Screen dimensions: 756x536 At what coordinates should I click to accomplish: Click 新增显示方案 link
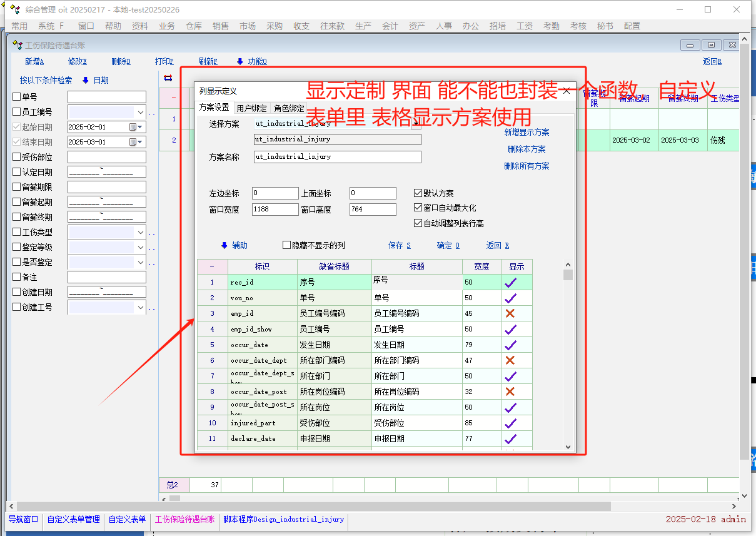(x=527, y=133)
